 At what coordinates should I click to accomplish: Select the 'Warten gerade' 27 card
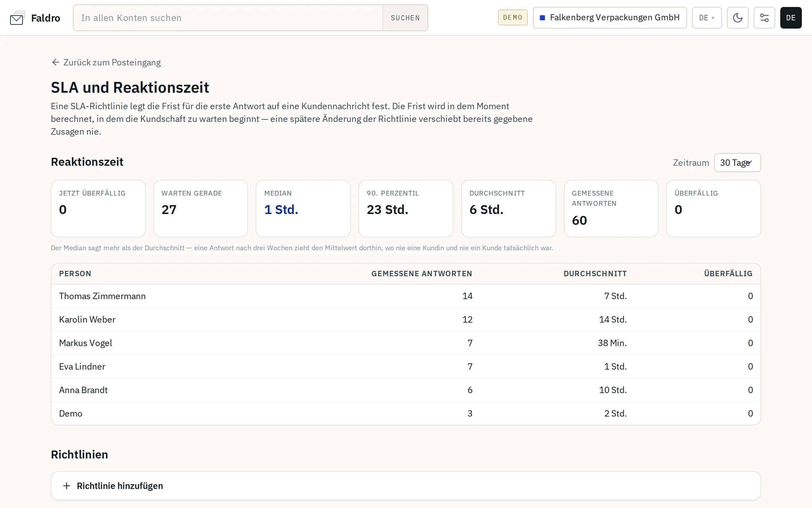pyautogui.click(x=201, y=208)
